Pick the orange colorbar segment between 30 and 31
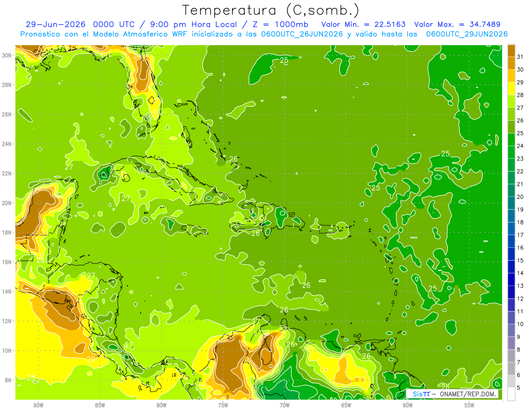The image size is (532, 411). (511, 63)
